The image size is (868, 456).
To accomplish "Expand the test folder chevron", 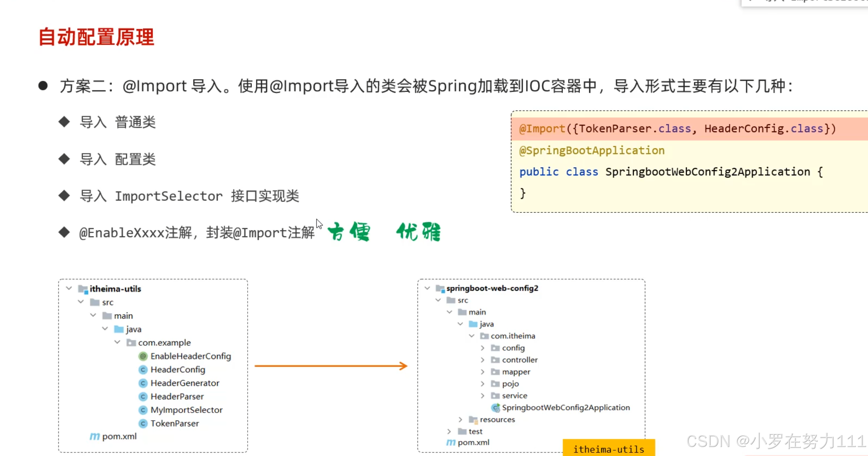I will coord(449,431).
